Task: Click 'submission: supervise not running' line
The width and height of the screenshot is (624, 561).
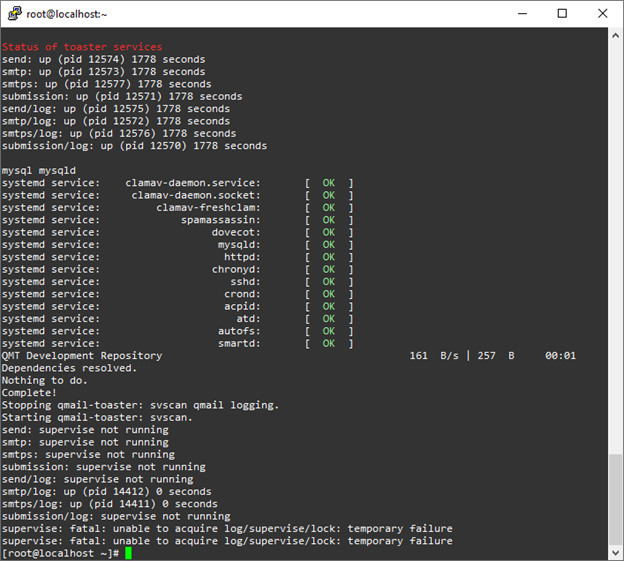Action: coord(103,467)
